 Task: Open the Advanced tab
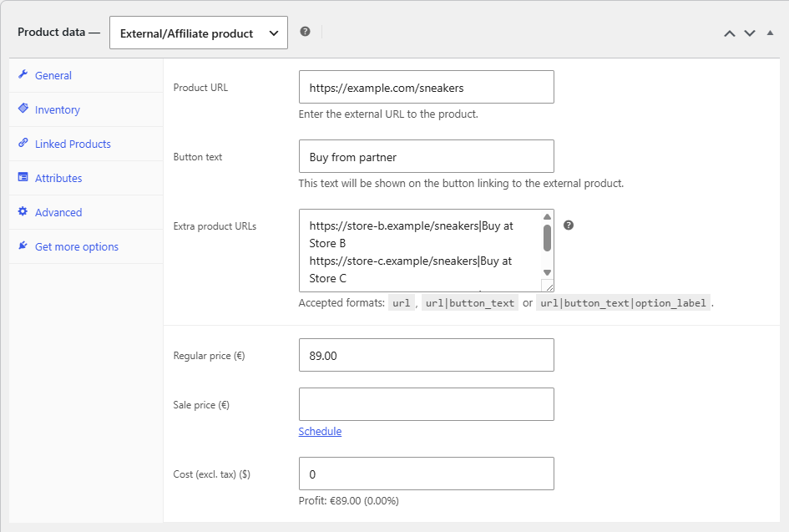coord(86,212)
